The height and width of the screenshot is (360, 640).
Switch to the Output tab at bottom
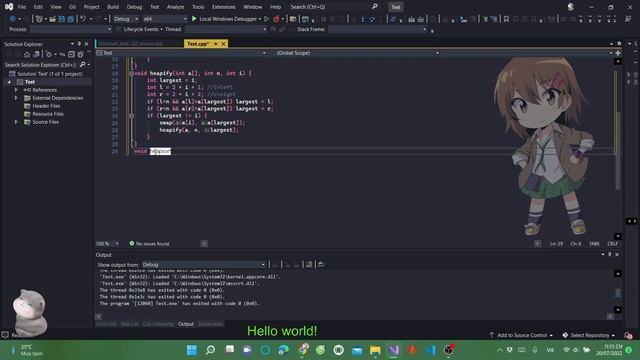point(186,324)
